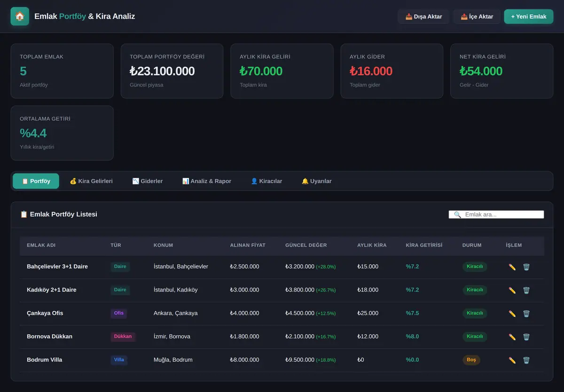Delete the Bodrum Villa entry
This screenshot has width=564, height=392.
point(526,360)
